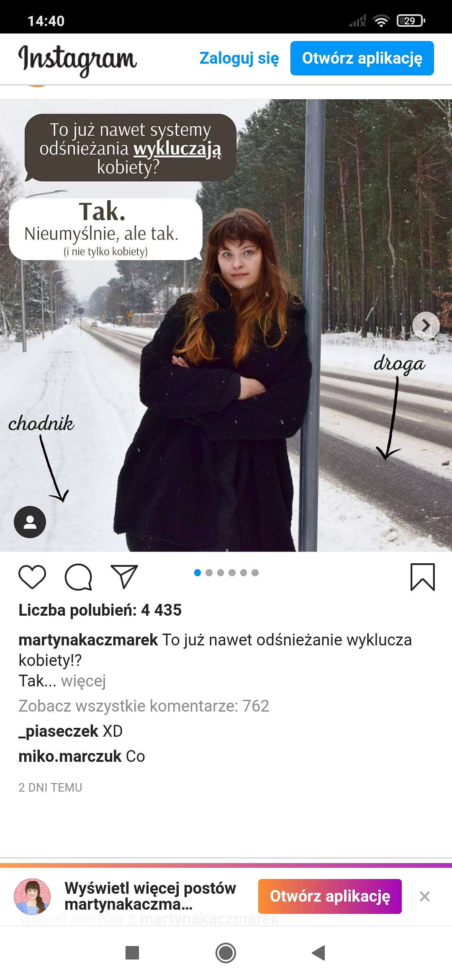
Task: Select the second carousel dot indicator
Action: (209, 573)
